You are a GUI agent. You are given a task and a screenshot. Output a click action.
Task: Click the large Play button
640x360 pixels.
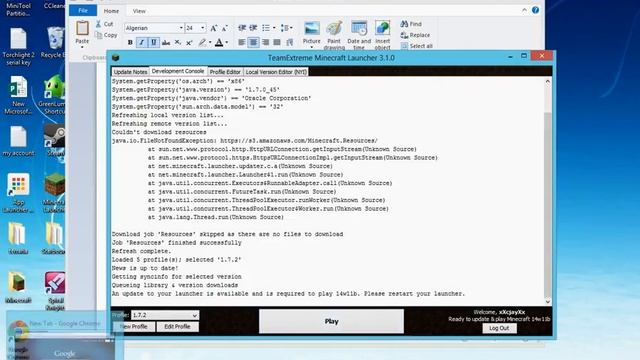pos(331,321)
